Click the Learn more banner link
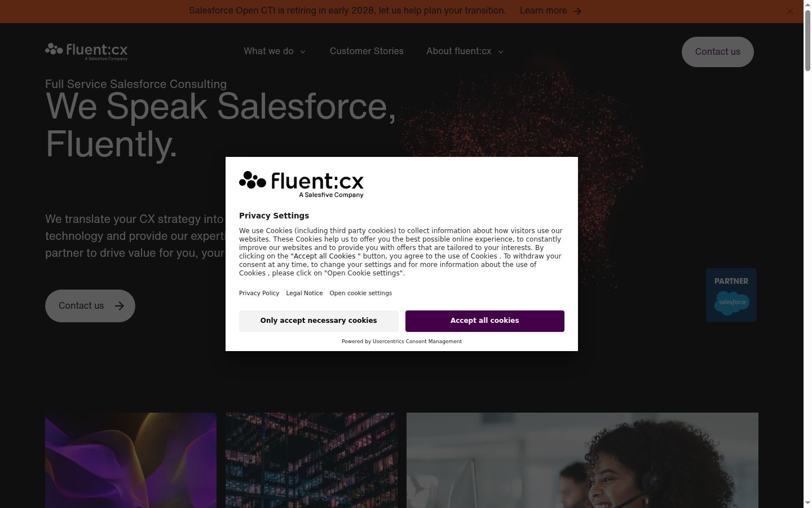Viewport: 812px width, 508px height. tap(550, 11)
